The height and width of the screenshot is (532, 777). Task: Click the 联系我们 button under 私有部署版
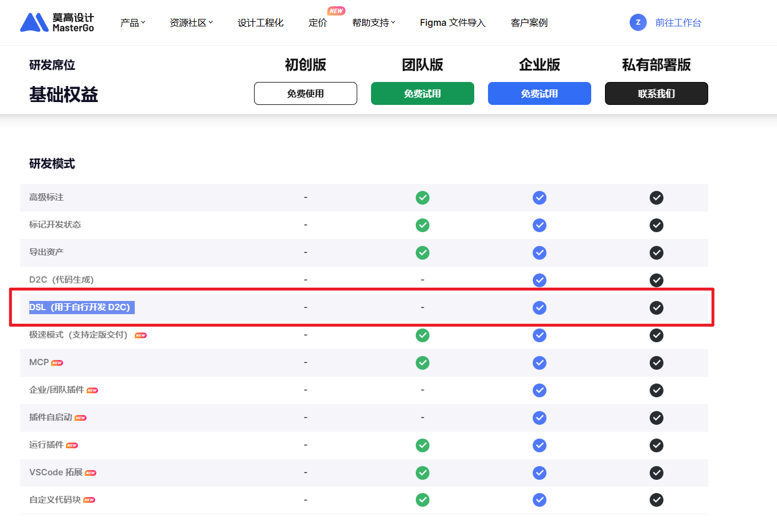[656, 93]
